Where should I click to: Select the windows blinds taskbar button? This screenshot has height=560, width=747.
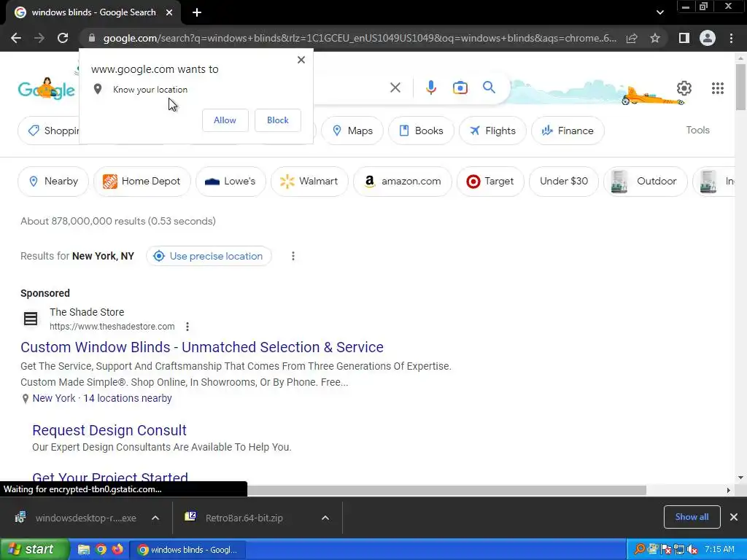[x=187, y=550]
